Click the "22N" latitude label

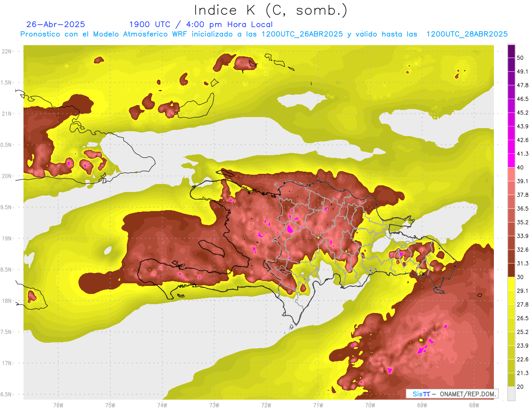pyautogui.click(x=7, y=51)
